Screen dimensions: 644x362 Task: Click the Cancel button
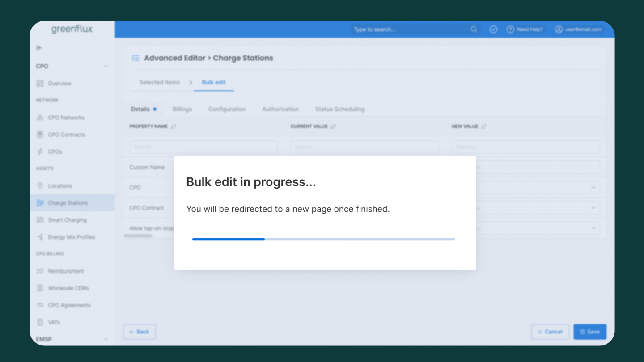[550, 332]
